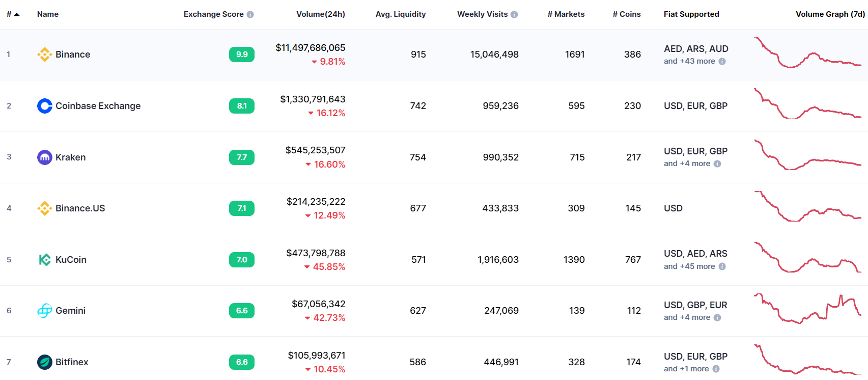Click KuCoin weekly visits 1,916,603
Image resolution: width=868 pixels, height=380 pixels.
tap(498, 260)
